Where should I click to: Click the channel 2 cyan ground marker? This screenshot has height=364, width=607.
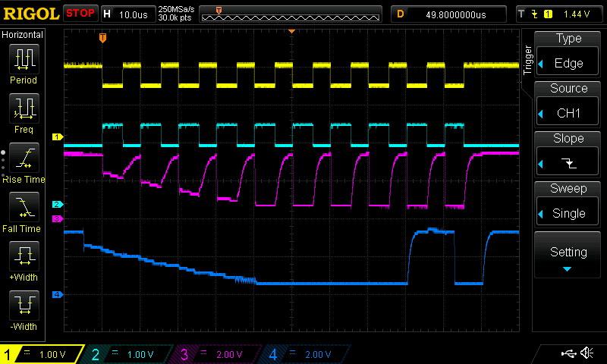pyautogui.click(x=58, y=204)
